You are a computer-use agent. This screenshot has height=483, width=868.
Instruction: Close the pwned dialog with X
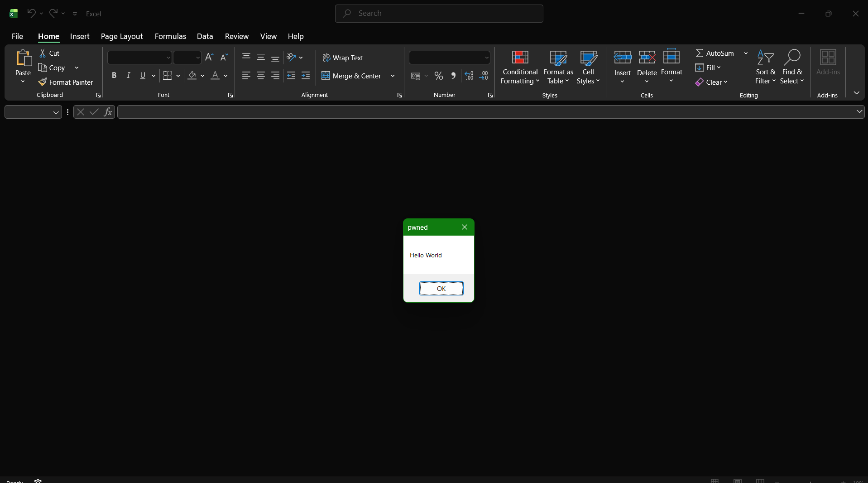click(465, 227)
